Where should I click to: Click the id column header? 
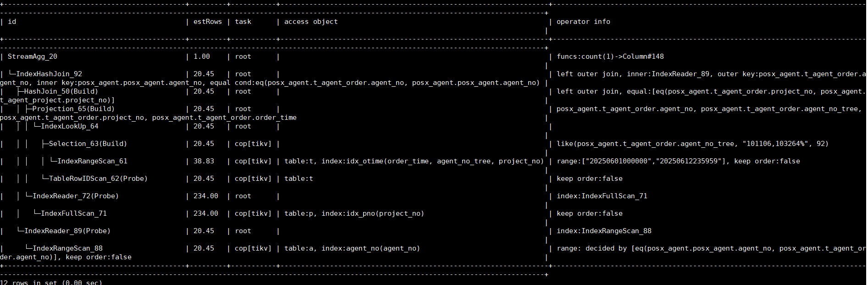tap(12, 22)
